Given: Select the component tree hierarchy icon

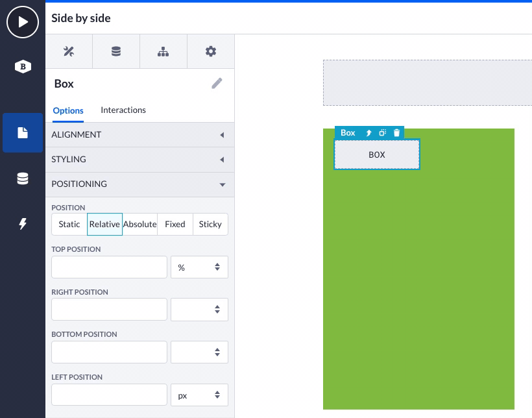Looking at the screenshot, I should pyautogui.click(x=163, y=52).
